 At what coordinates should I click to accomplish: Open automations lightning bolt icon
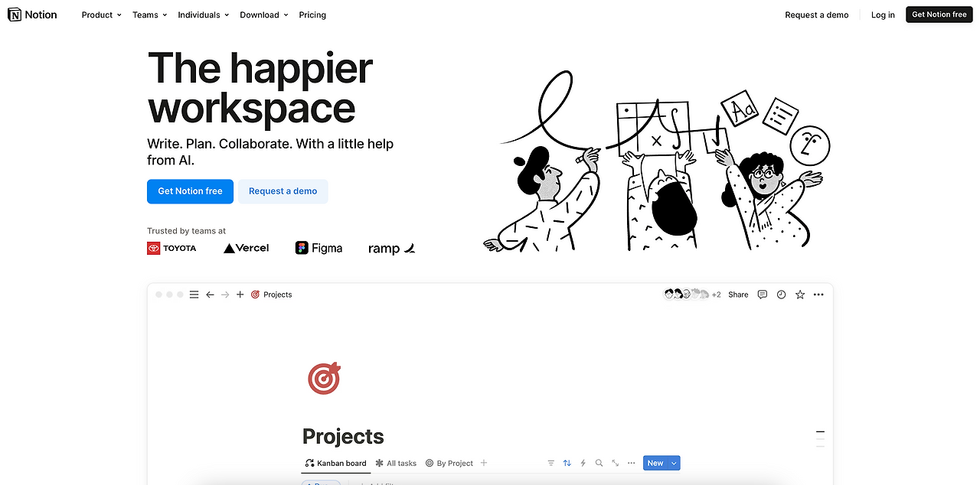[583, 463]
